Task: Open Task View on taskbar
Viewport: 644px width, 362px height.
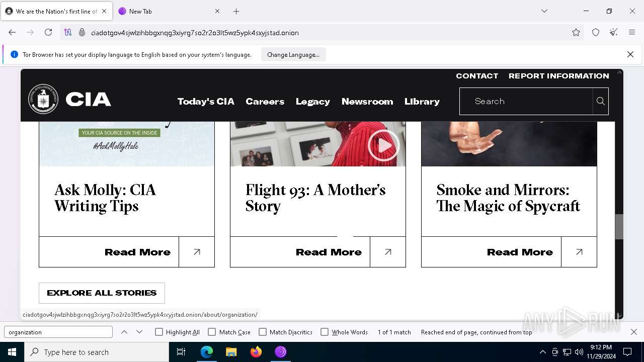Action: [181, 352]
